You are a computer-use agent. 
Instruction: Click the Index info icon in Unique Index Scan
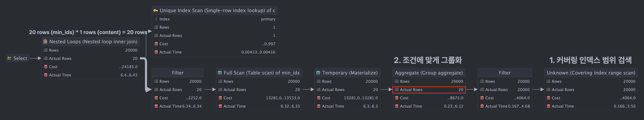pyautogui.click(x=156, y=19)
